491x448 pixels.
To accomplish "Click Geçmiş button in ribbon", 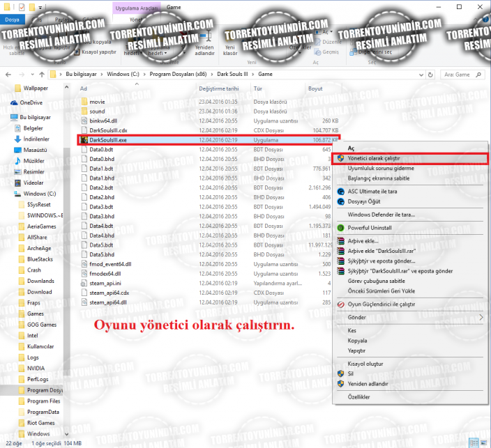I will pyautogui.click(x=327, y=52).
